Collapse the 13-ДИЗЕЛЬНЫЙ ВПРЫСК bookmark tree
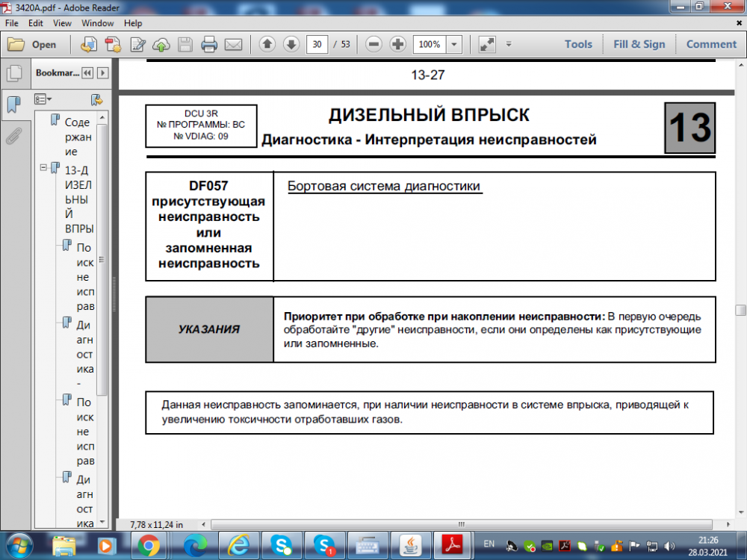747x560 pixels. [43, 167]
